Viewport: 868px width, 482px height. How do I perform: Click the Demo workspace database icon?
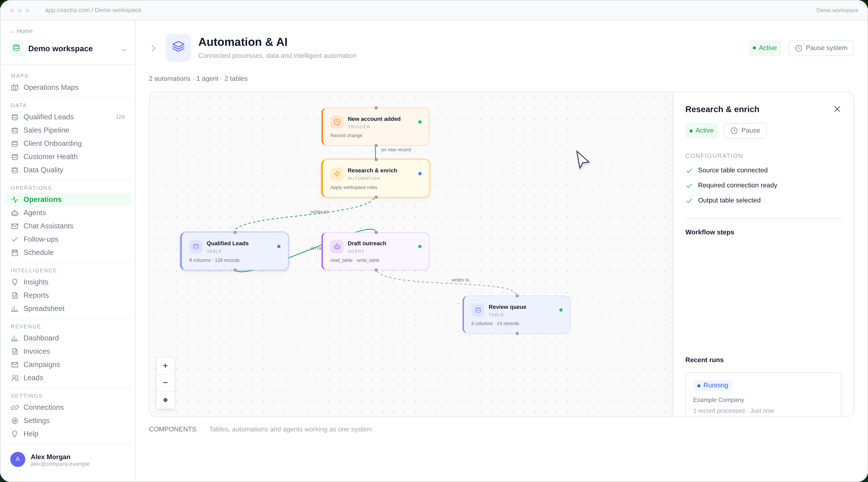(16, 48)
